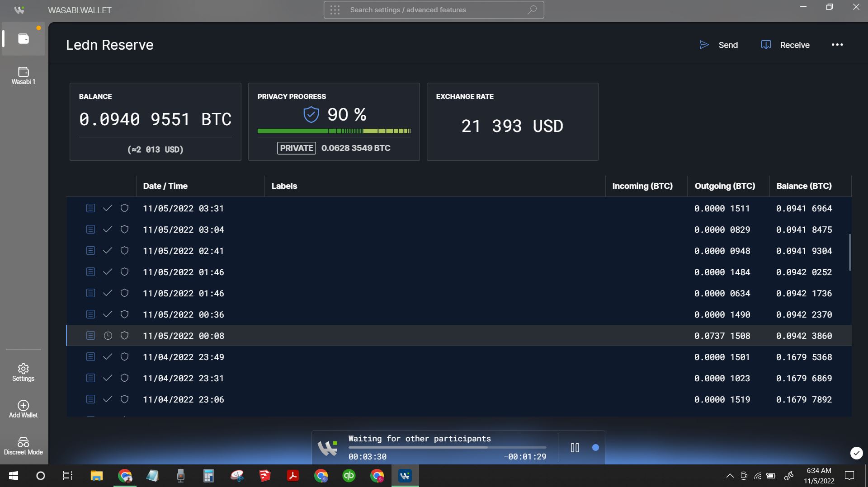Select the Wasabi 1 wallet
The image size is (868, 487).
[24, 75]
